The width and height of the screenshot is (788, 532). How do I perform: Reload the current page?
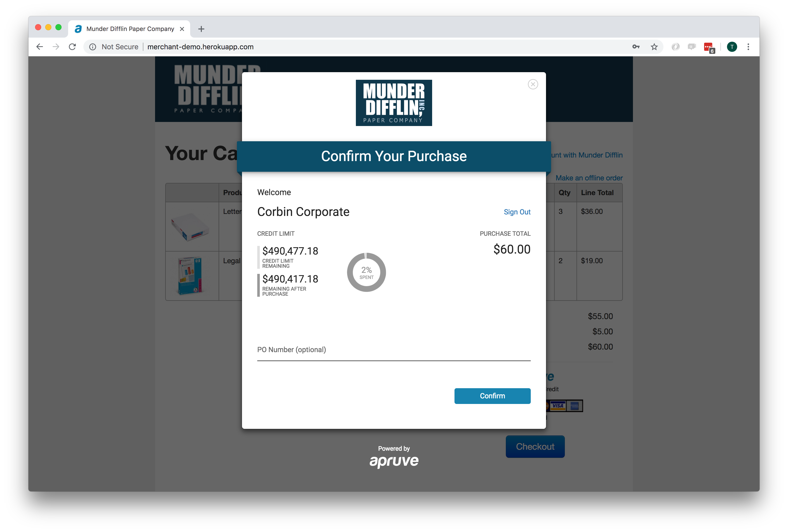[72, 47]
